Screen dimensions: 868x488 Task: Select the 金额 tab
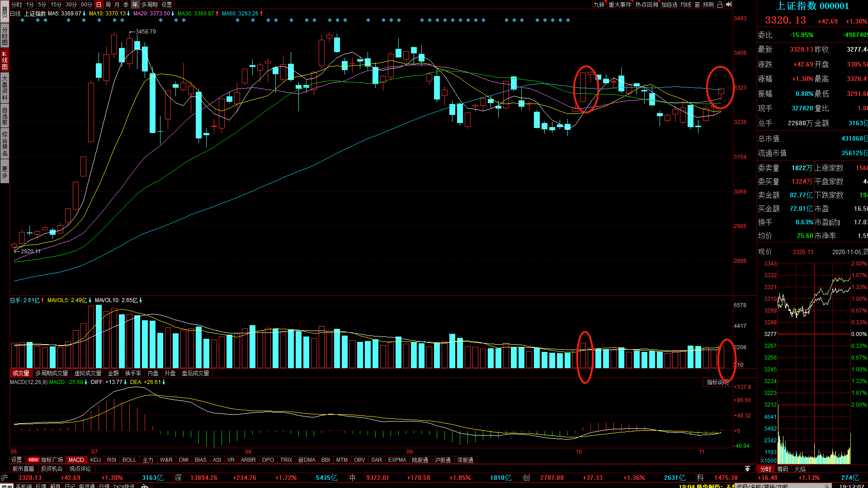tap(113, 373)
